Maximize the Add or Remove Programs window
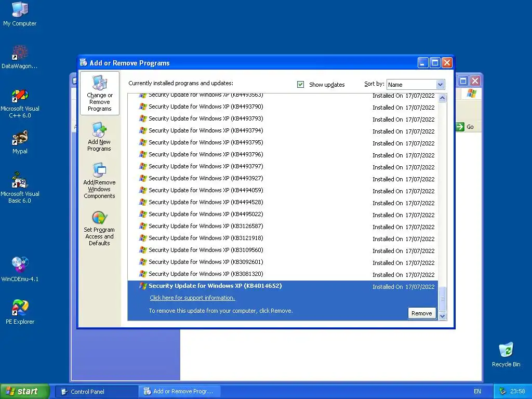The height and width of the screenshot is (399, 532). click(435, 63)
